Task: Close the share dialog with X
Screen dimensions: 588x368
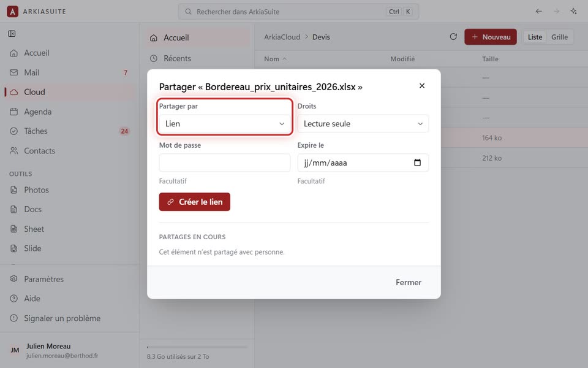Action: coord(422,86)
